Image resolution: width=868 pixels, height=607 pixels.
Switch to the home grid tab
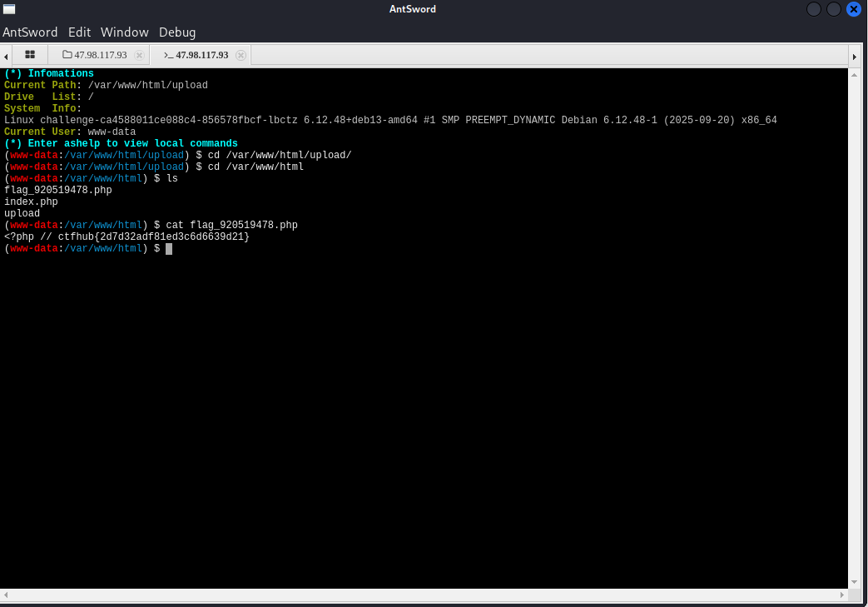pyautogui.click(x=30, y=54)
